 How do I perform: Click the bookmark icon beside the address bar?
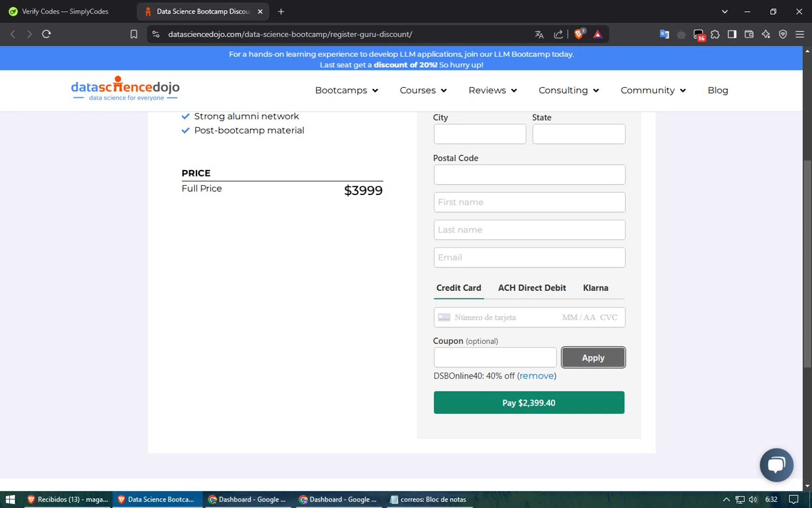pos(134,34)
